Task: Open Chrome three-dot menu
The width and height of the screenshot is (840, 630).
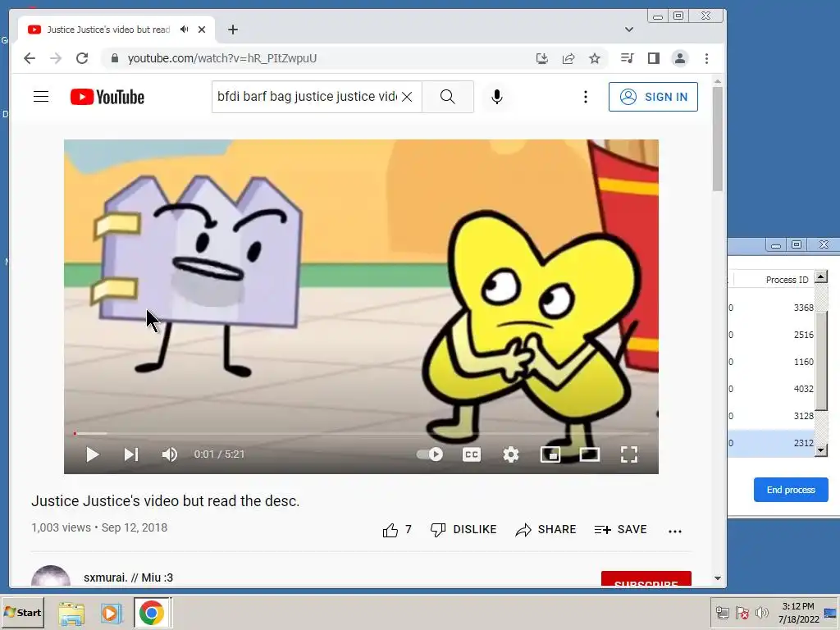Action: (706, 58)
